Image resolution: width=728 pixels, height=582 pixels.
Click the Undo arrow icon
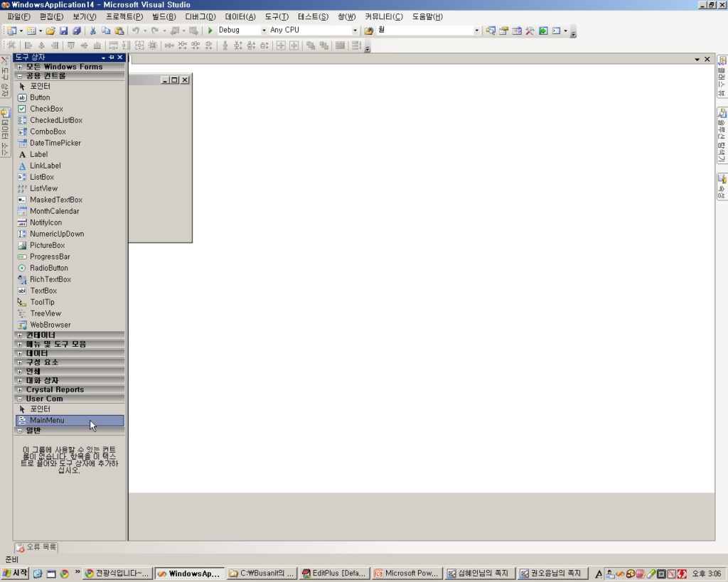click(136, 31)
